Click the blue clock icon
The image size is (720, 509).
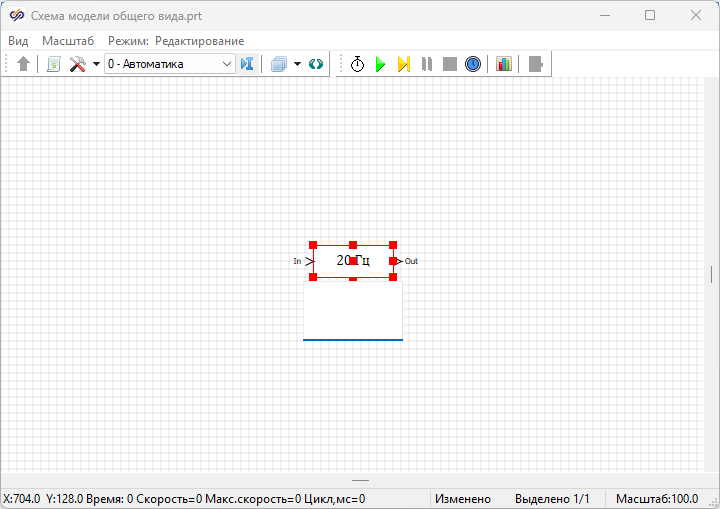473,64
